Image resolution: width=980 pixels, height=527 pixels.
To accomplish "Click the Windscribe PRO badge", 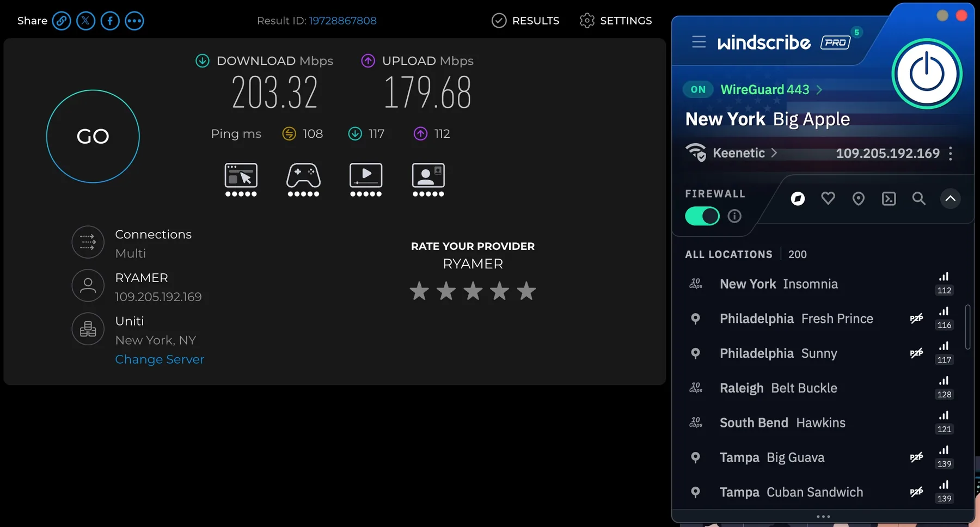I will [x=836, y=42].
